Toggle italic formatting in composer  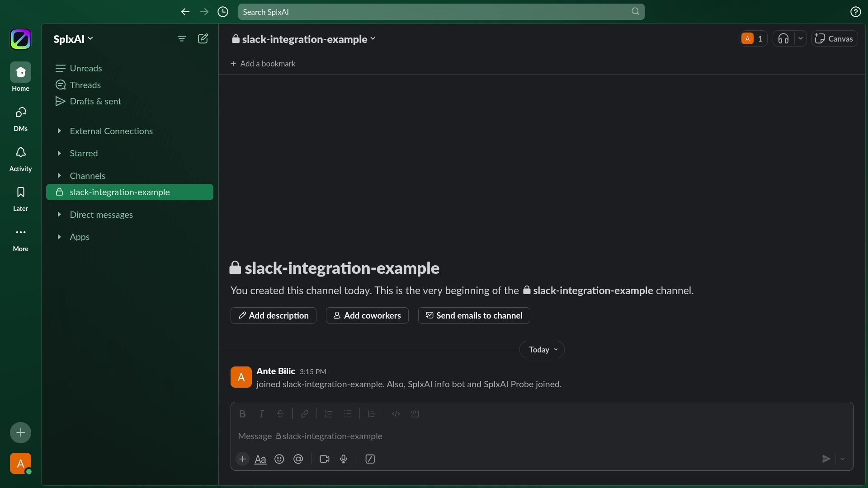(x=261, y=414)
